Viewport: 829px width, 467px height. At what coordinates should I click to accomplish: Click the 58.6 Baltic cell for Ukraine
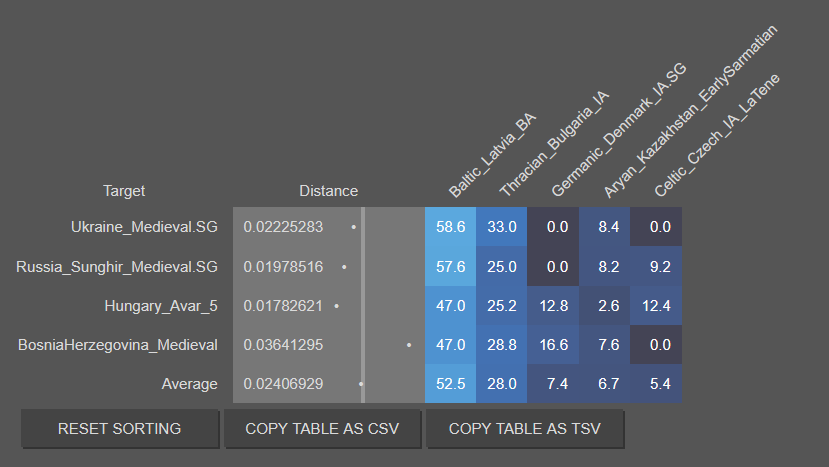click(x=450, y=227)
